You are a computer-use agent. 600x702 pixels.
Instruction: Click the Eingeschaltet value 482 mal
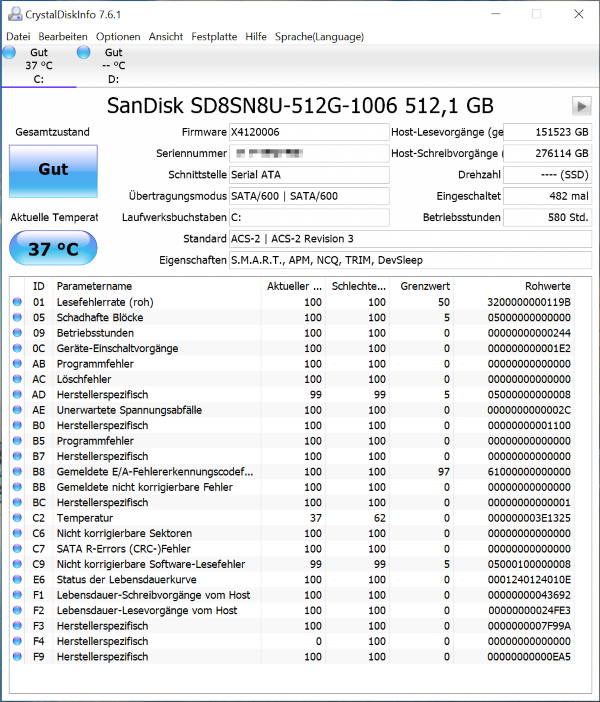(x=548, y=196)
